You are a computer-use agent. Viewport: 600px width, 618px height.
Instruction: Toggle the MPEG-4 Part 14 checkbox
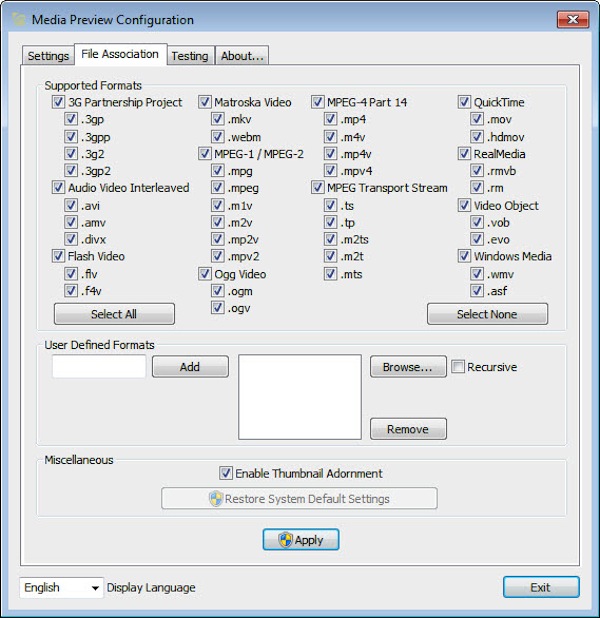point(318,102)
